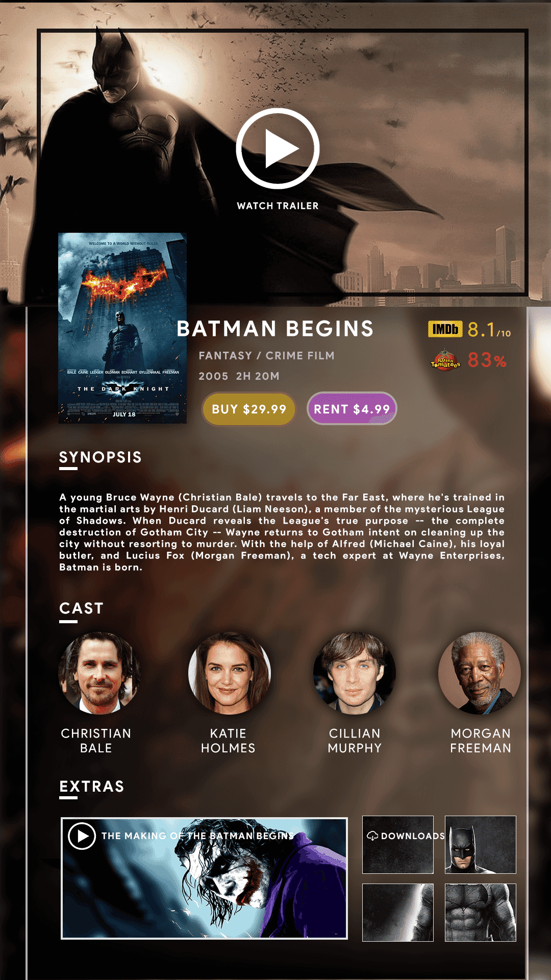551x980 pixels.
Task: Click the IMDb logo icon
Action: pyautogui.click(x=445, y=329)
